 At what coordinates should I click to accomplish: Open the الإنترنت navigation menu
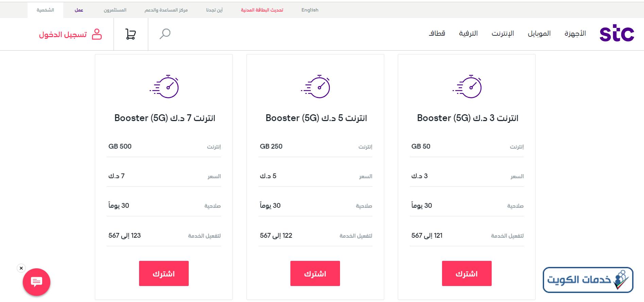[503, 33]
